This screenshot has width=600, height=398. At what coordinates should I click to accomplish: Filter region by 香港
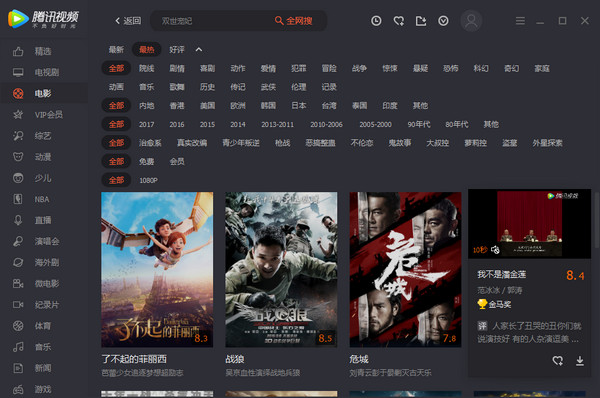[x=177, y=105]
